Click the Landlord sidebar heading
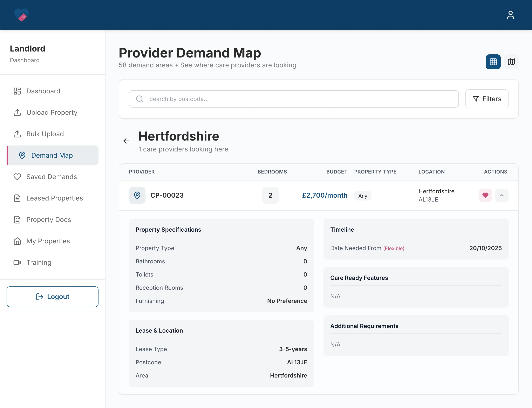Screen dimensions: 532x408 [x=27, y=49]
